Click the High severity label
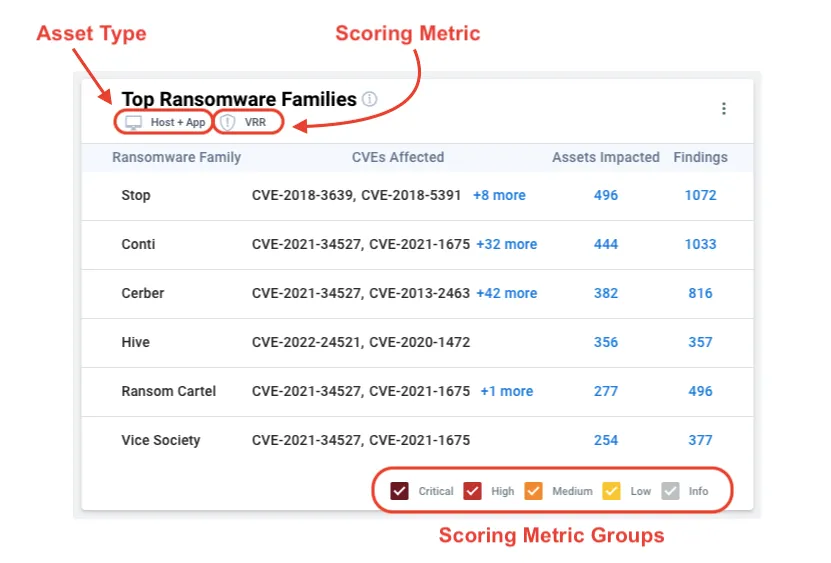The width and height of the screenshot is (831, 563). coord(502,491)
